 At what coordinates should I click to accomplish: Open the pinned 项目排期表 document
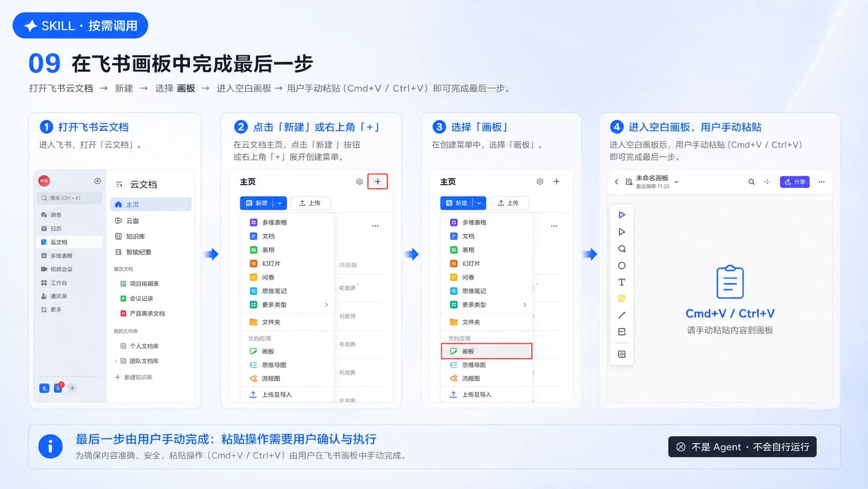[140, 284]
